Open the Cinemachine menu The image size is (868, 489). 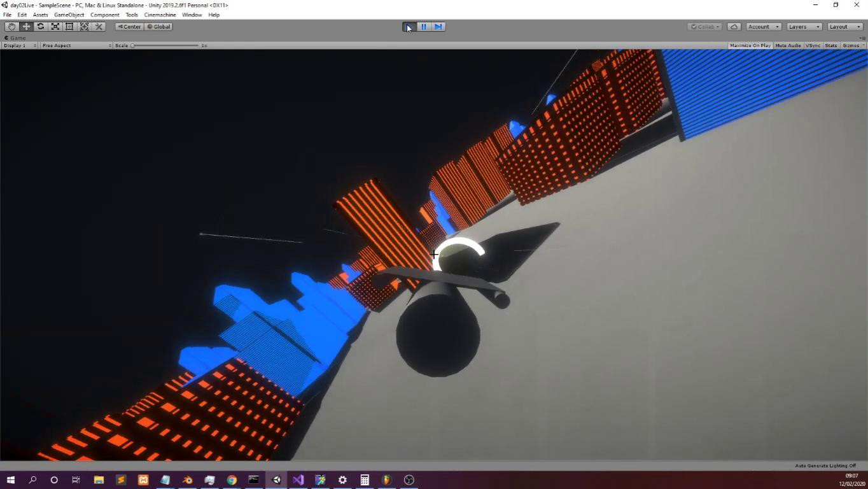click(160, 15)
